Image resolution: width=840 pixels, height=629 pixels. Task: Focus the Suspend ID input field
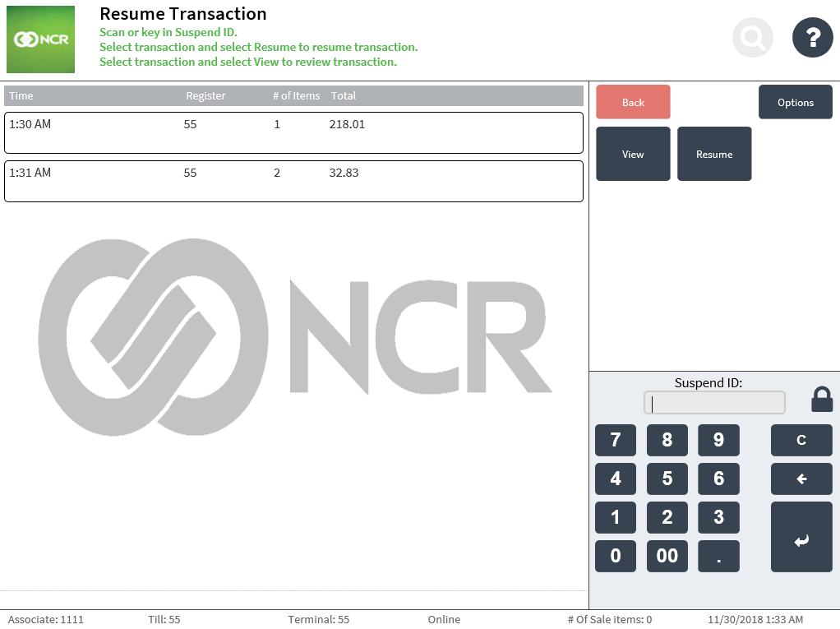pos(714,403)
